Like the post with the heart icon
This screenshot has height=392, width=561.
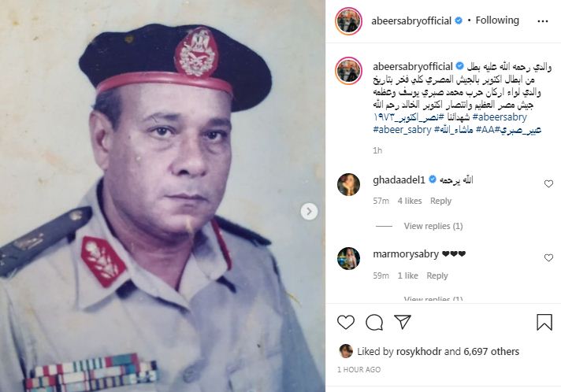(346, 322)
